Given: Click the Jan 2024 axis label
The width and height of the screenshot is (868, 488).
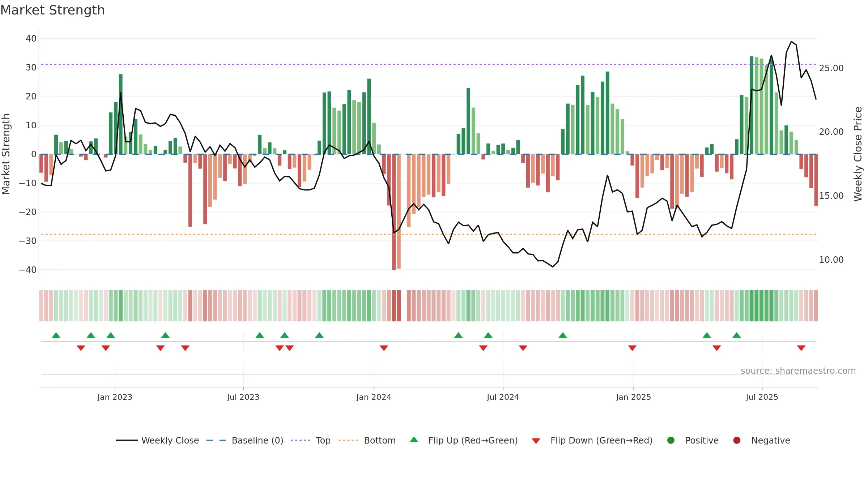Looking at the screenshot, I should tap(374, 397).
